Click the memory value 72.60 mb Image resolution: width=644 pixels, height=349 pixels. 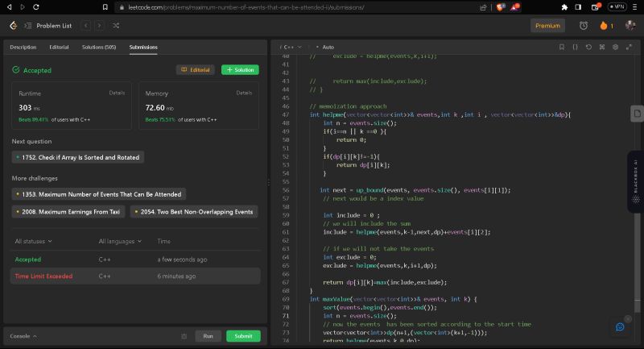tap(159, 108)
